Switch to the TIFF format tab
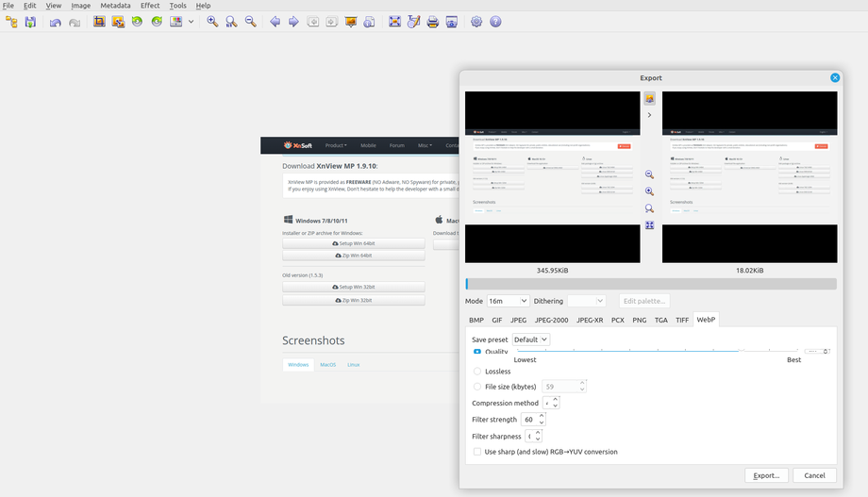The image size is (868, 497). pyautogui.click(x=682, y=320)
